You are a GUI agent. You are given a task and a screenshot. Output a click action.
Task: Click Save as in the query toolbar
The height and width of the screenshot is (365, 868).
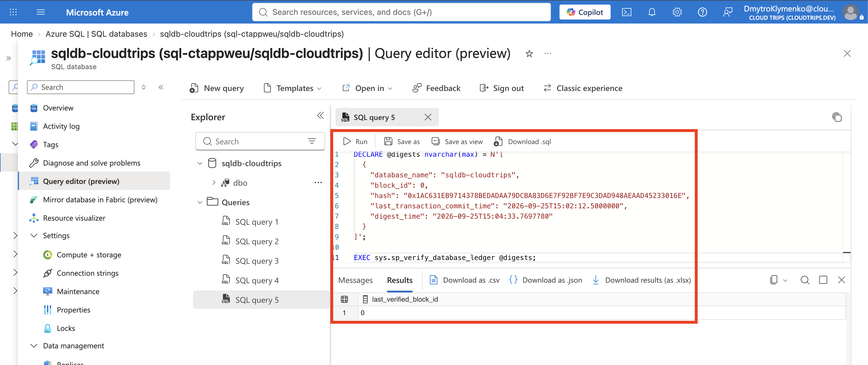point(402,141)
